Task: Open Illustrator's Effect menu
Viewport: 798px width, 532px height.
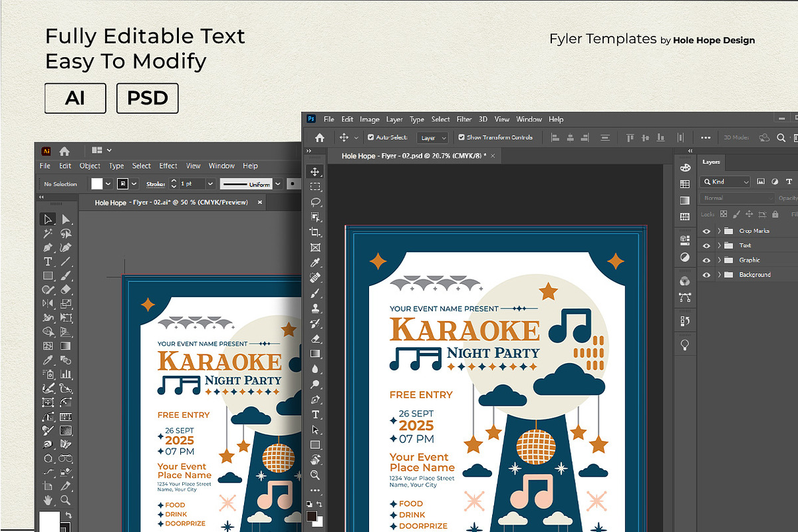Action: [x=168, y=166]
